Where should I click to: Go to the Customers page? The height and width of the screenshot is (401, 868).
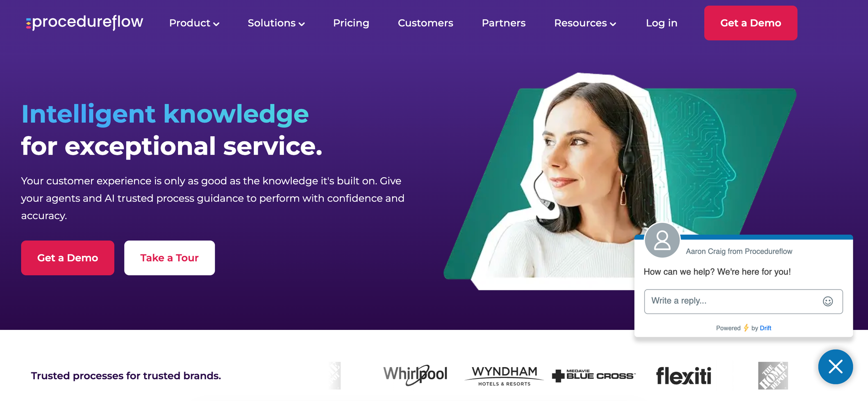pos(425,23)
